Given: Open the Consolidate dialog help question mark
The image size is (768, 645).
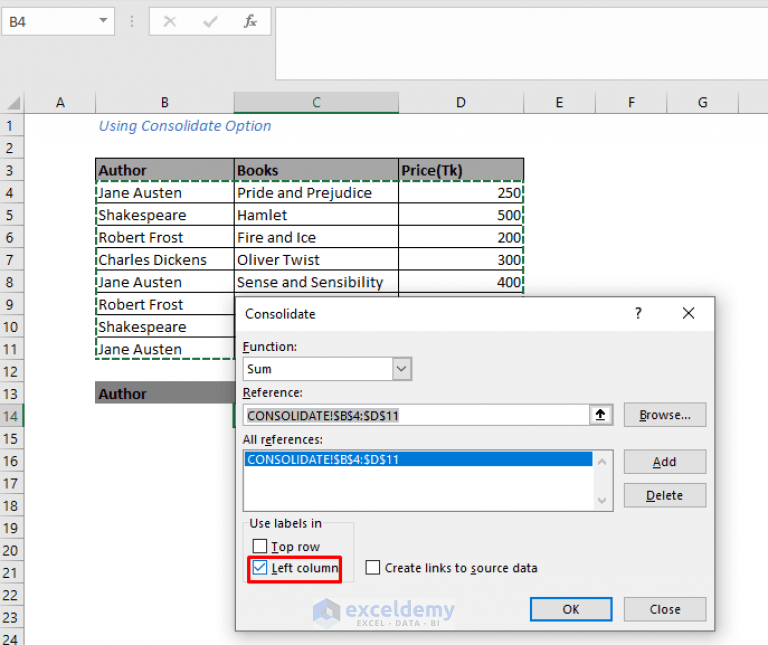Looking at the screenshot, I should [x=638, y=313].
